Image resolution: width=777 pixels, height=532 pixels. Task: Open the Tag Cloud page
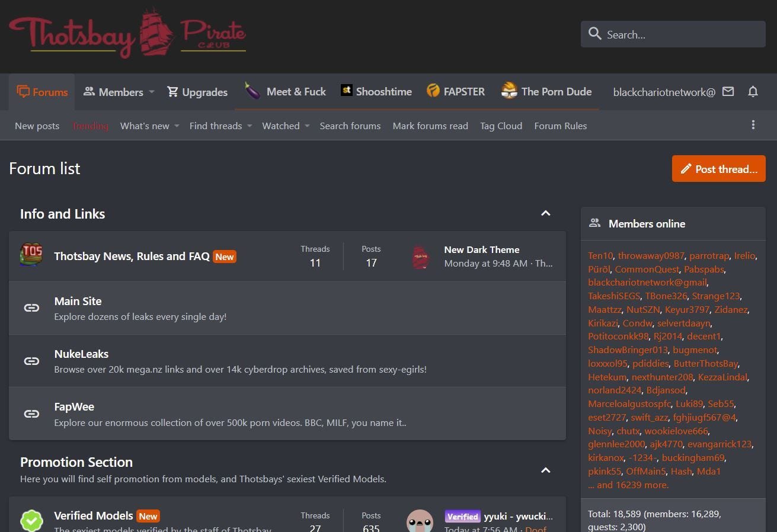[x=501, y=126]
